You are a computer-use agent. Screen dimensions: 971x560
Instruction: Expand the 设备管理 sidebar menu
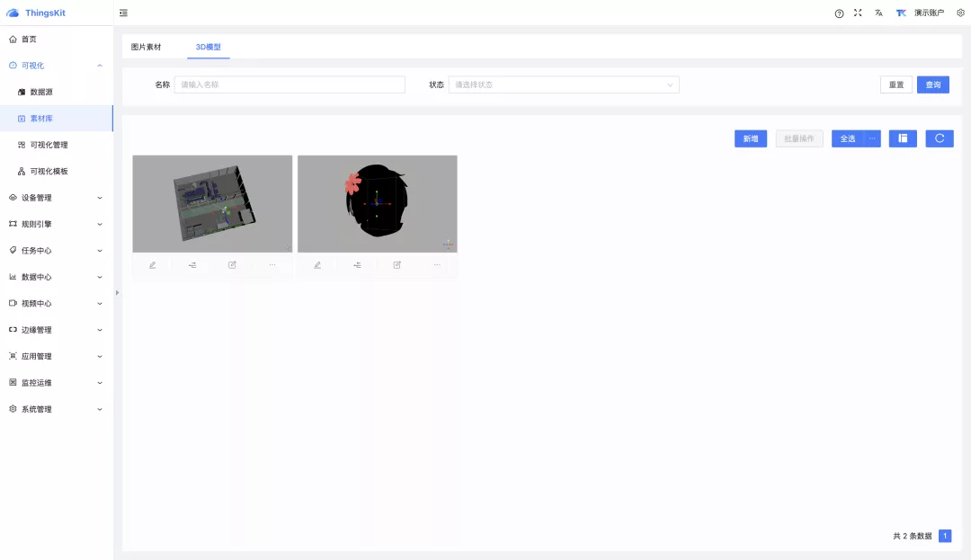coord(57,198)
